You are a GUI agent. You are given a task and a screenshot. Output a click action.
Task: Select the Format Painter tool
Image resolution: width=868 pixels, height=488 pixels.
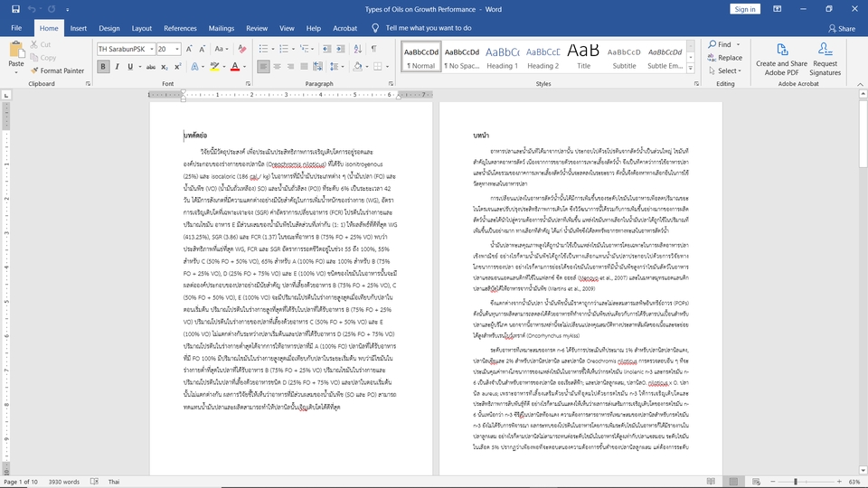pos(58,70)
